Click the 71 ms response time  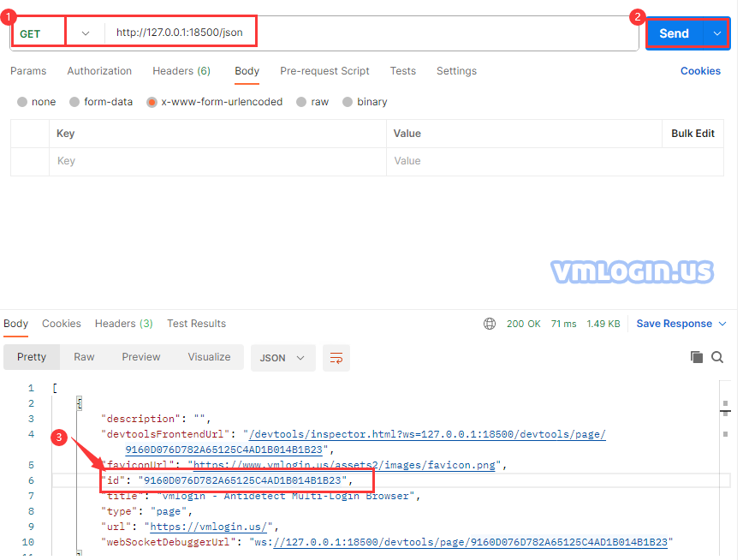pos(563,324)
